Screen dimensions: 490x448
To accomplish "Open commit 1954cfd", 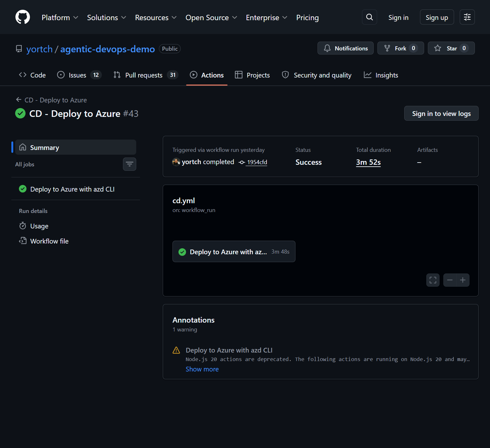I will [256, 162].
